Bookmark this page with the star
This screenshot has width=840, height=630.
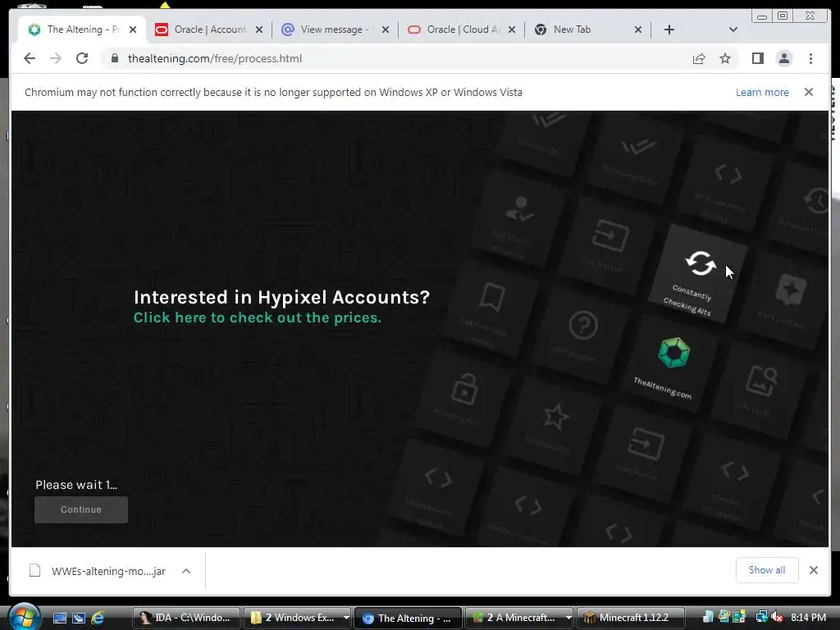point(725,58)
